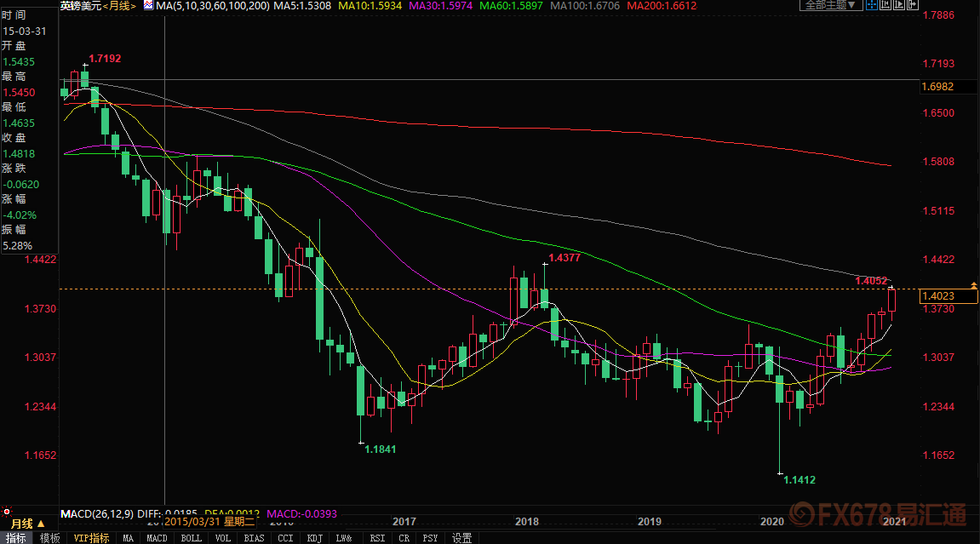This screenshot has width=980, height=544.
Task: Select the KDJ indicator
Action: click(315, 538)
